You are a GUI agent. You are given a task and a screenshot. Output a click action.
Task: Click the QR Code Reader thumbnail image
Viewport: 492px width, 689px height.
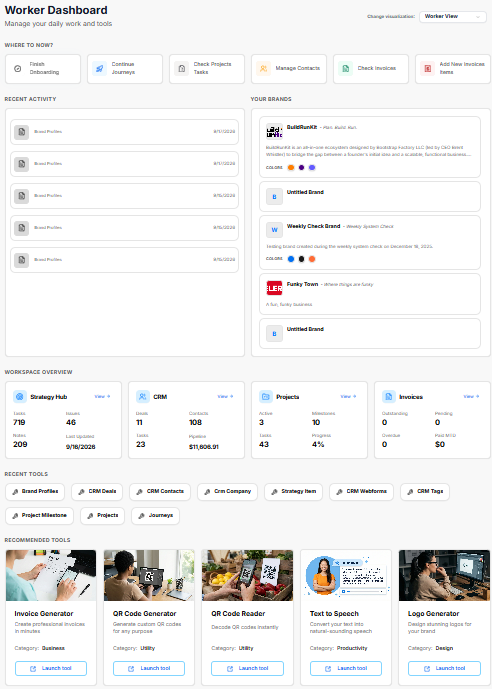click(x=247, y=575)
